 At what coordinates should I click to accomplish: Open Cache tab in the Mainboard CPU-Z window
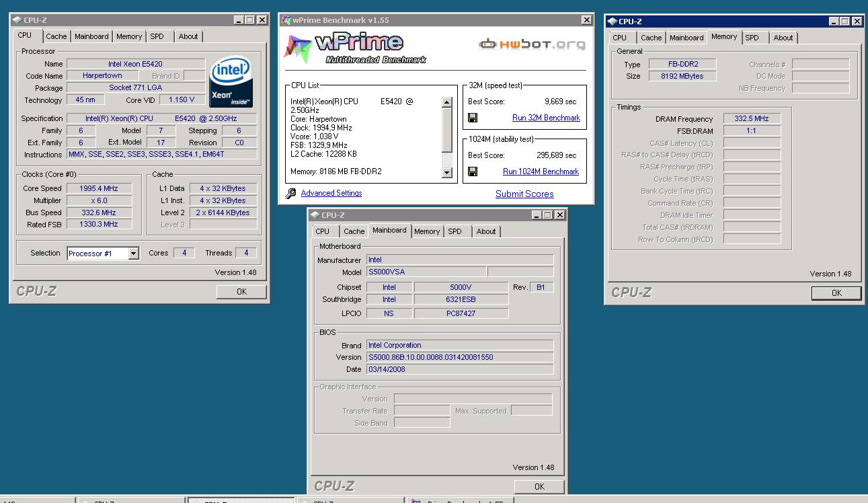click(x=354, y=231)
